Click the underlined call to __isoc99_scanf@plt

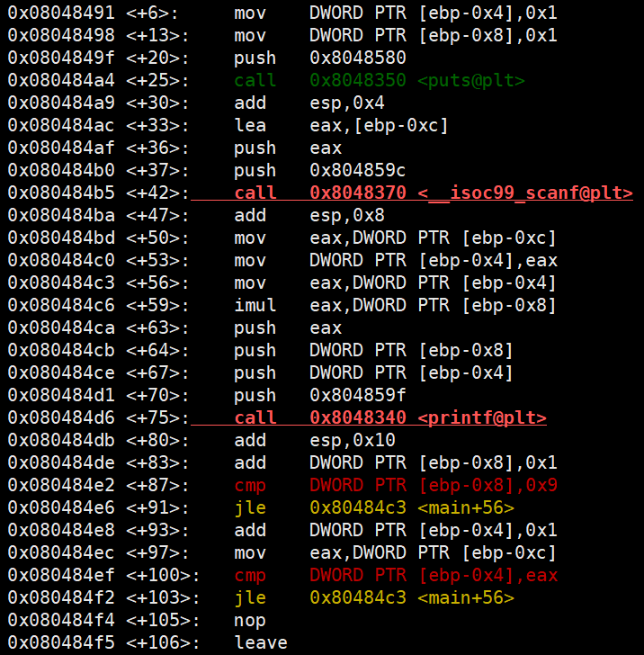point(434,193)
